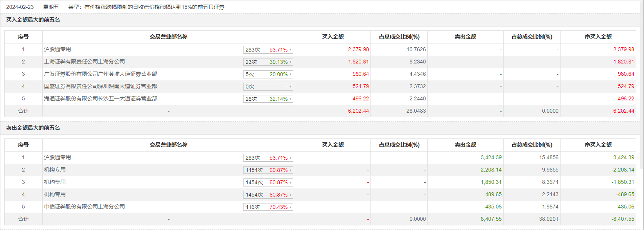
Task: Select the 卖出金额最大的前五名 section header
Action: click(x=33, y=128)
